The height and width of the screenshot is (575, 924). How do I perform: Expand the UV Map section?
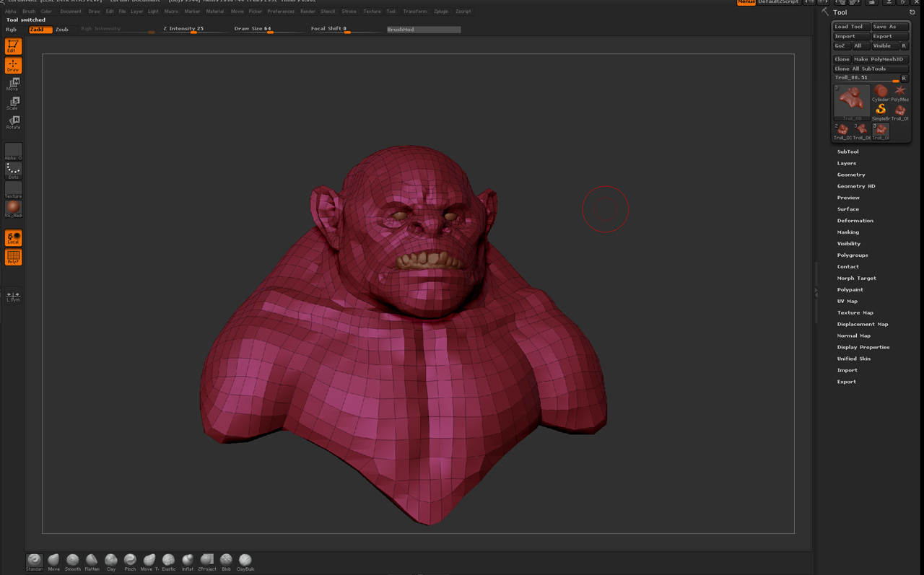click(847, 302)
